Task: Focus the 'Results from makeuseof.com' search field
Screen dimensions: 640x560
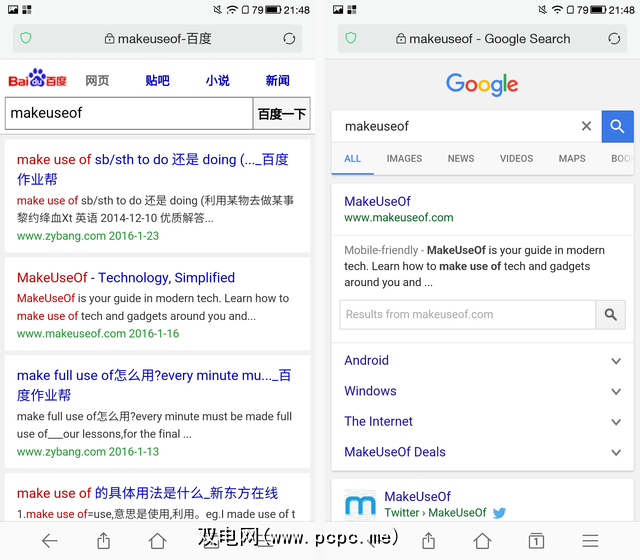Action: [x=467, y=315]
